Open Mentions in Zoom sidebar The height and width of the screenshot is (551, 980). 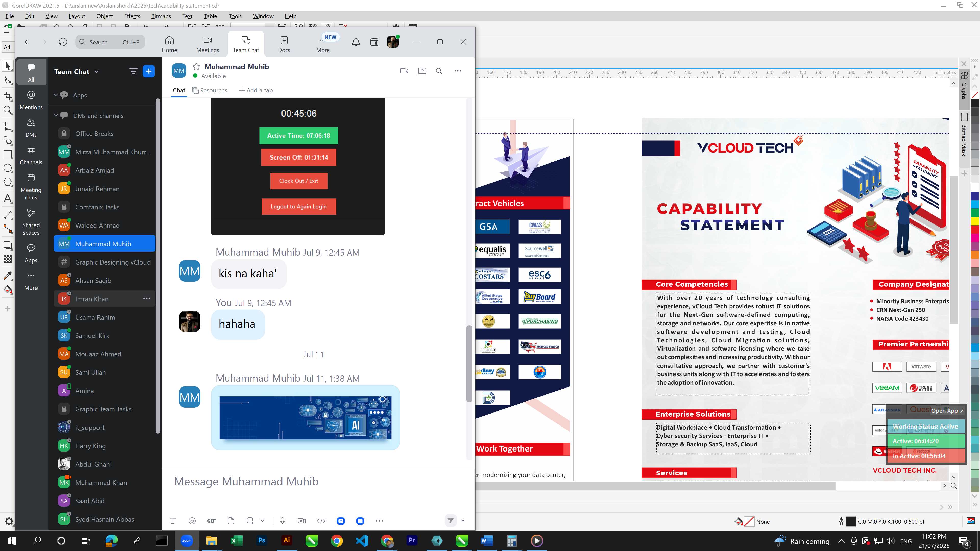31,100
